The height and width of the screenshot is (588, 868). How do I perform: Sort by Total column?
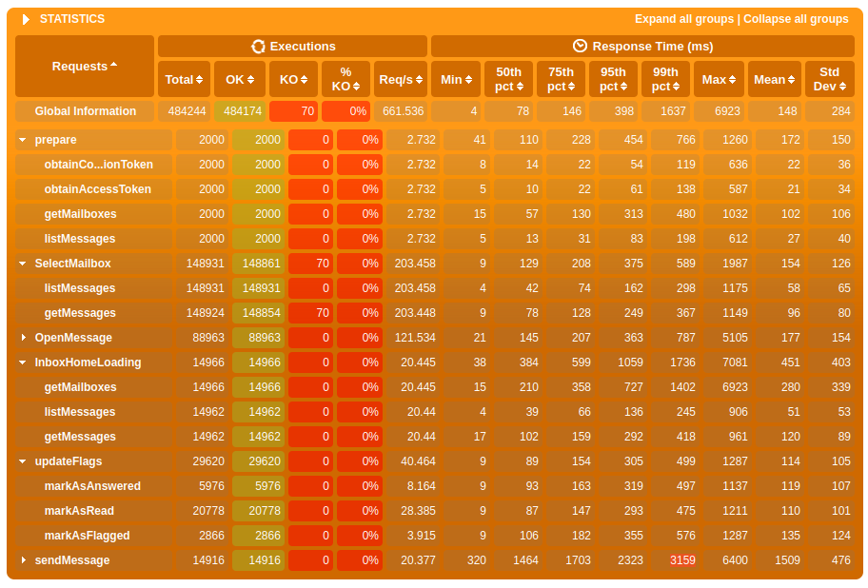(x=184, y=79)
